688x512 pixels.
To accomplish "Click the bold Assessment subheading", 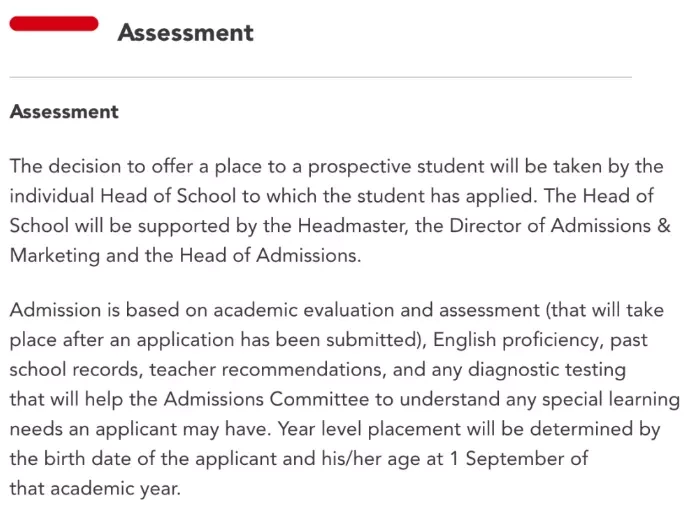I will pyautogui.click(x=64, y=111).
